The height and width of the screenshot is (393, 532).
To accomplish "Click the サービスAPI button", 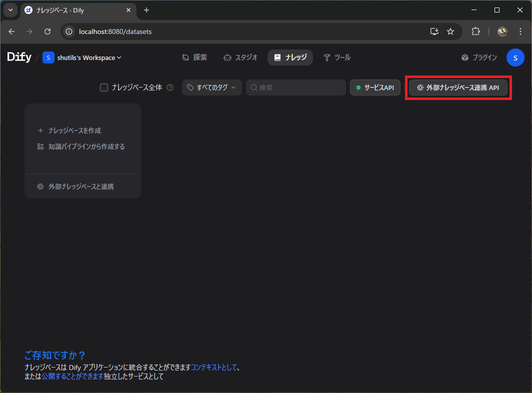I will coord(375,87).
